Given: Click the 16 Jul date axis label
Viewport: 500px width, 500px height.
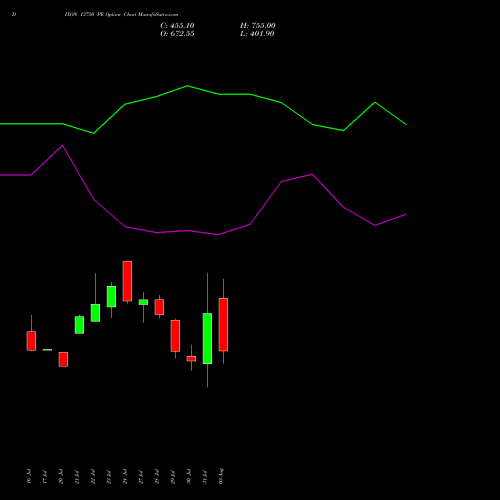Looking at the screenshot, I should [x=29, y=476].
